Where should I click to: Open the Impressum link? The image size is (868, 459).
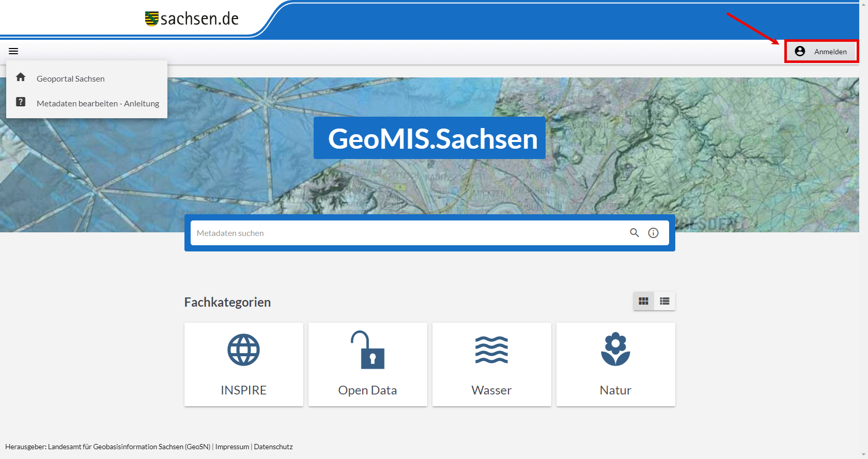coord(232,447)
